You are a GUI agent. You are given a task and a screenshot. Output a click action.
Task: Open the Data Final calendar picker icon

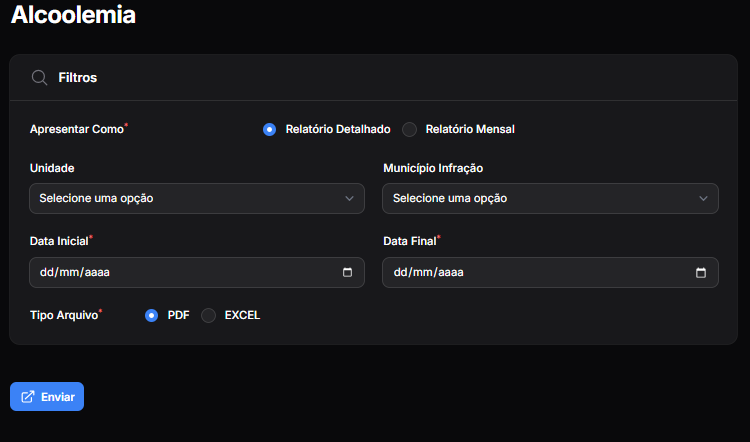701,272
